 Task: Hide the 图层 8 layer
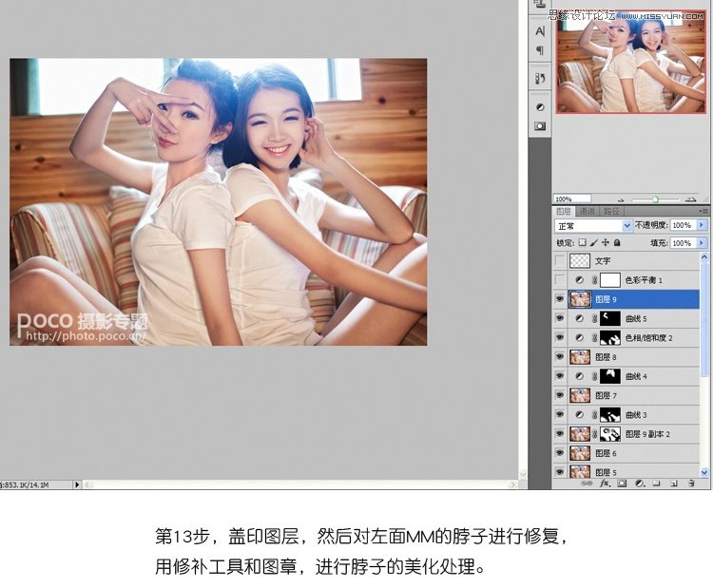click(x=560, y=357)
